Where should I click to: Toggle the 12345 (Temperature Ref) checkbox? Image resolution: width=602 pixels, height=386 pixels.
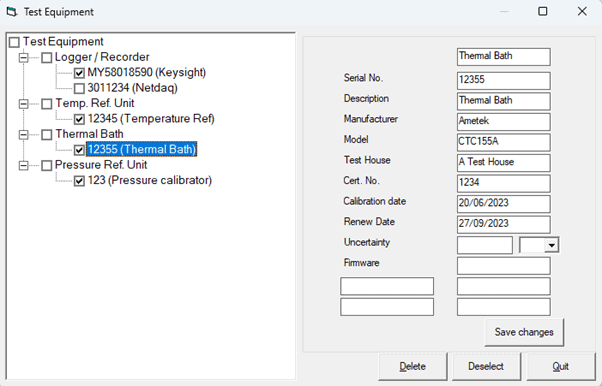pos(79,119)
